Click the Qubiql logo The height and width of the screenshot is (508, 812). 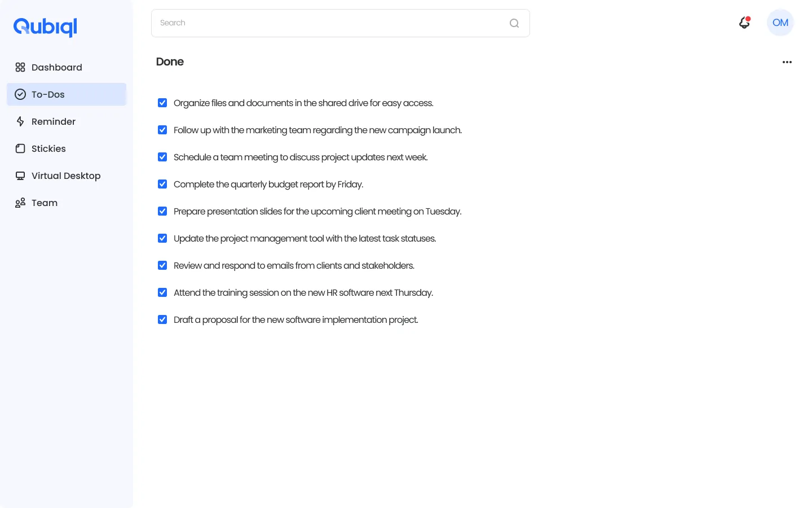tap(45, 27)
